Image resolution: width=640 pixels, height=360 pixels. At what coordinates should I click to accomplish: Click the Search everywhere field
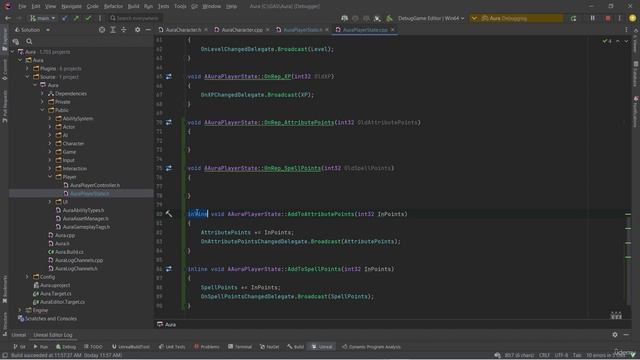point(135,18)
